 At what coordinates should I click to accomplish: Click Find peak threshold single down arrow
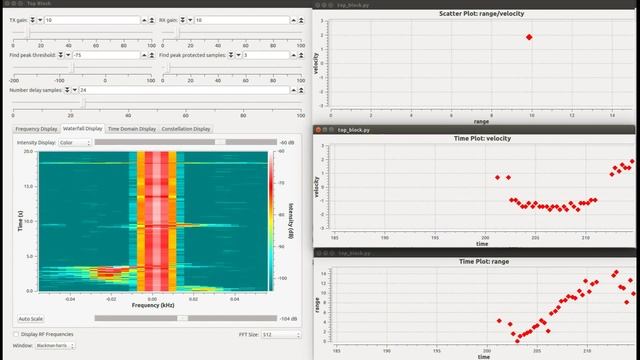tap(68, 55)
